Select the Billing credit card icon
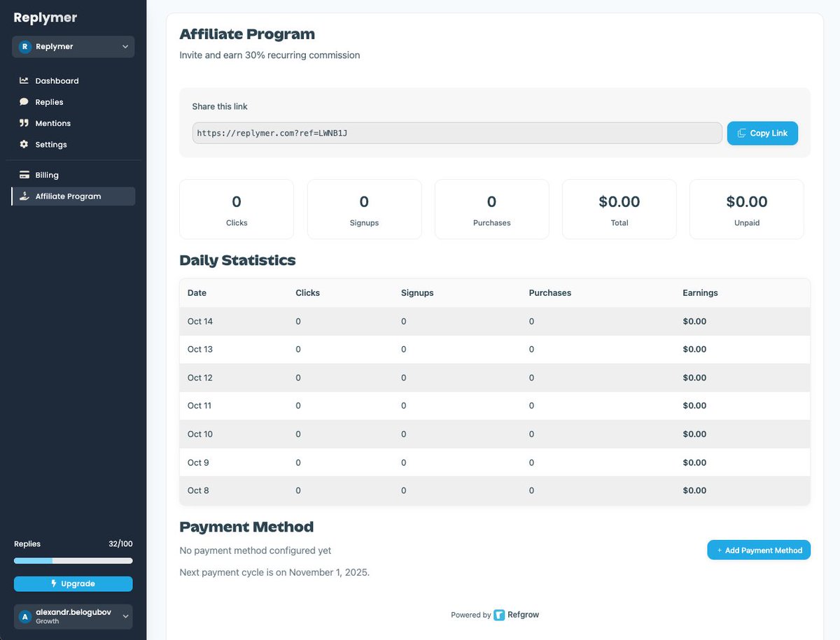The width and height of the screenshot is (840, 640). tap(24, 174)
